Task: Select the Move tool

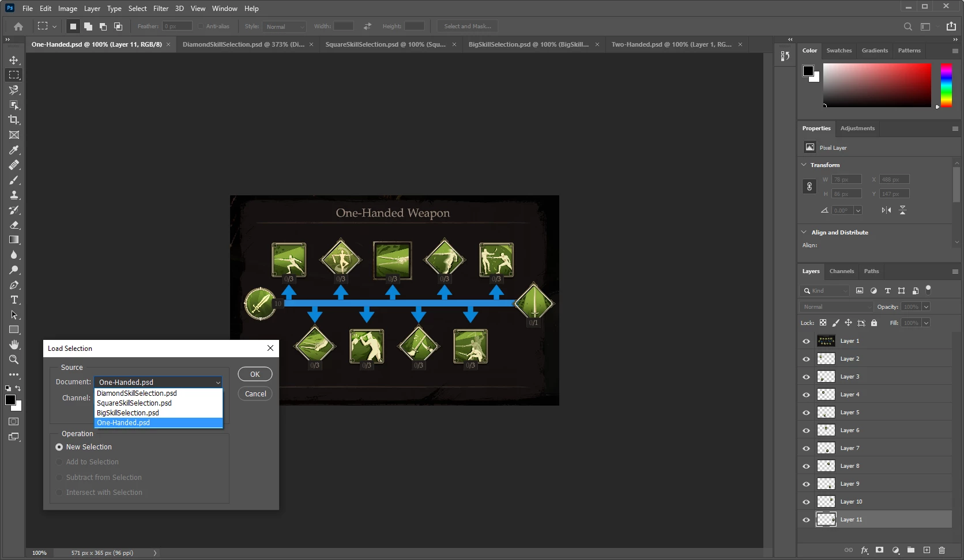Action: pos(14,60)
